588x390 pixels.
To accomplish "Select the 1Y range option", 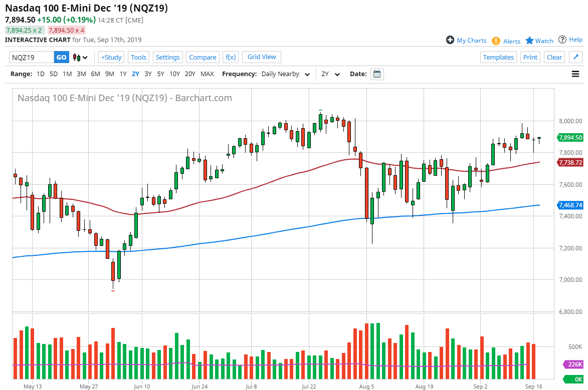I will (x=123, y=74).
